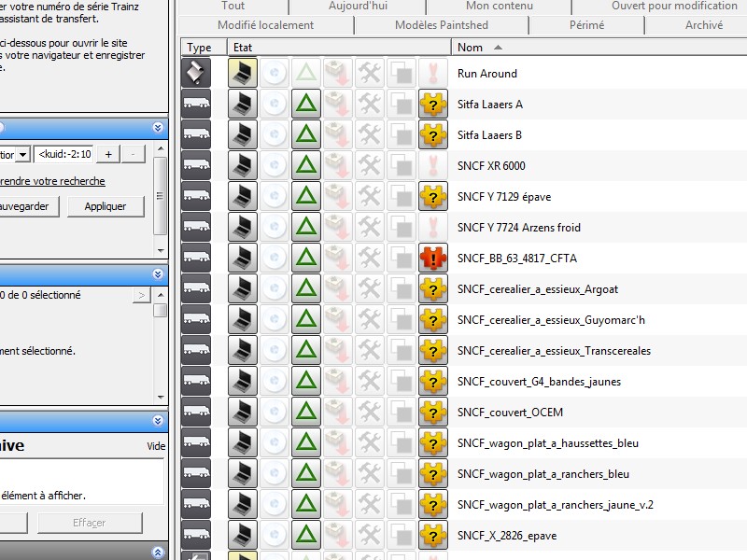Image resolution: width=747 pixels, height=560 pixels.
Task: Click the disc icon in the SNCF Y 7129 épave row
Action: [x=275, y=196]
